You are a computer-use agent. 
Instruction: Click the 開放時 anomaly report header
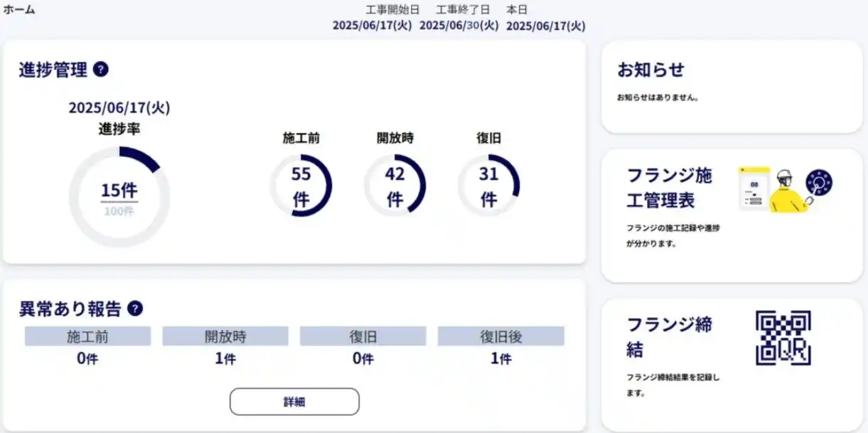coord(225,336)
